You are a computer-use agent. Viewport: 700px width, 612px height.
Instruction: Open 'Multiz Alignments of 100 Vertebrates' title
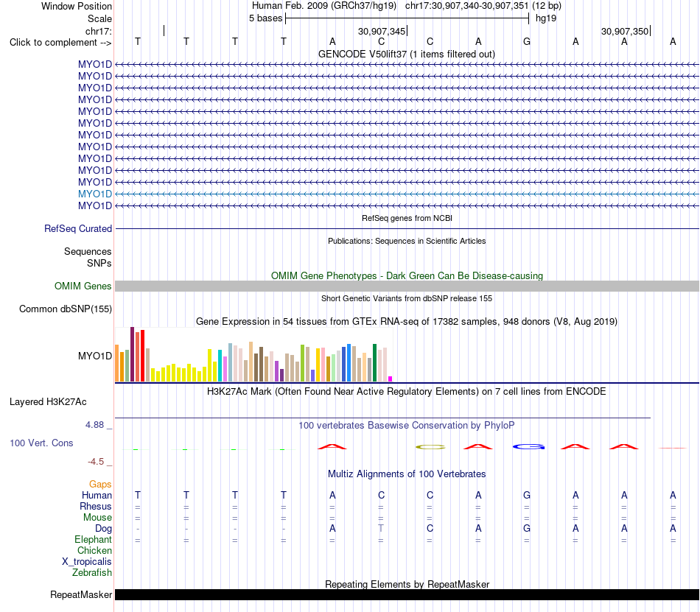click(x=407, y=474)
